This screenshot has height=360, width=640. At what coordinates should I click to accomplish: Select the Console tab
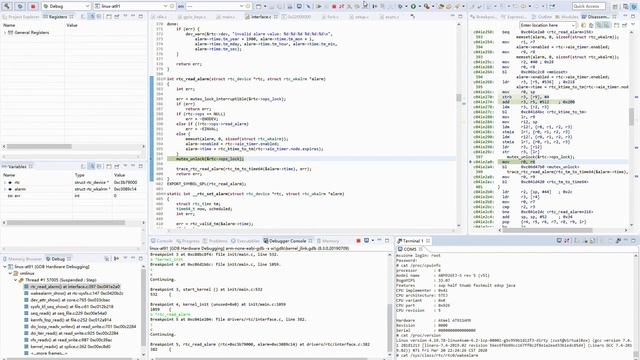tap(162, 241)
